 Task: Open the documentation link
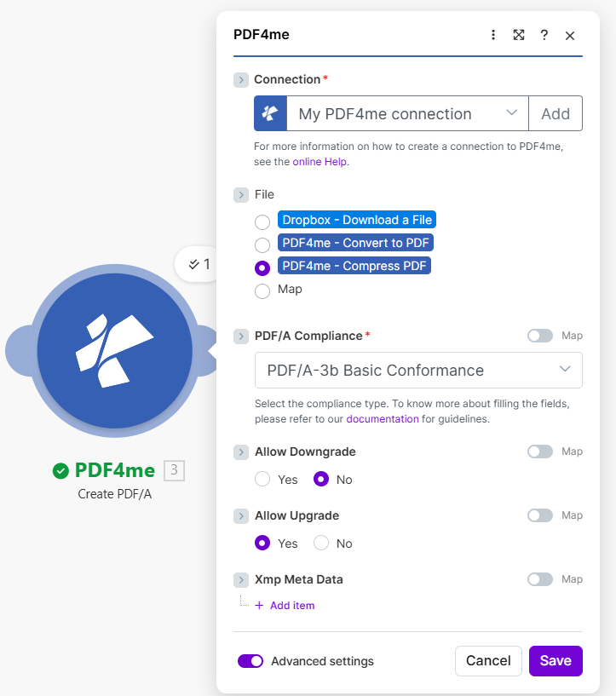pyautogui.click(x=382, y=419)
